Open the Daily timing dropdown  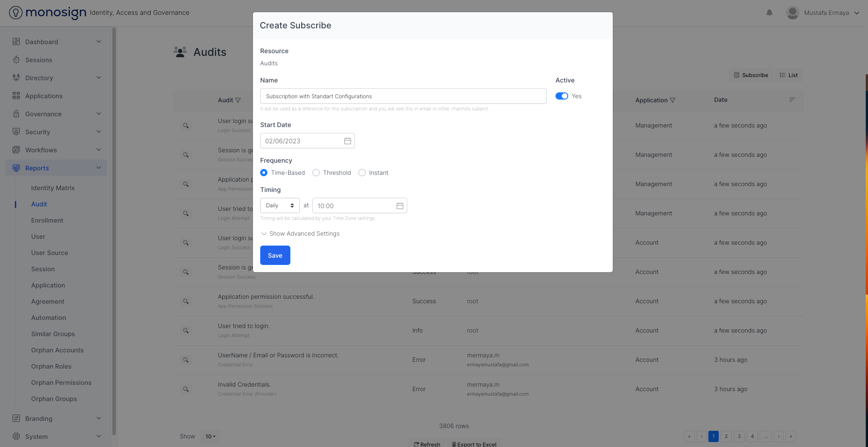[x=280, y=205]
